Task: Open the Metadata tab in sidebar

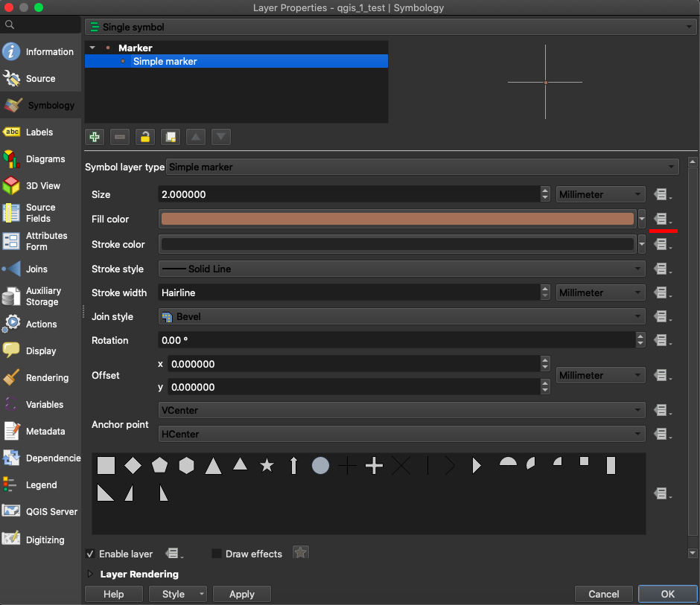Action: coord(45,432)
